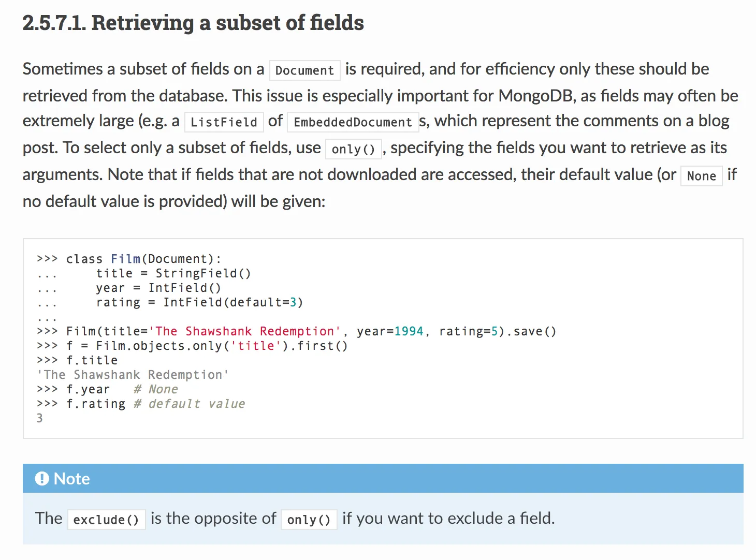Click the 'The Shawshank Redemption' output line

[x=133, y=375]
